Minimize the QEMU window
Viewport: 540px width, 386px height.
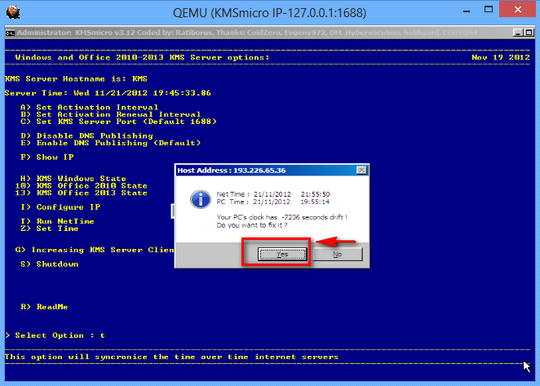(x=467, y=10)
